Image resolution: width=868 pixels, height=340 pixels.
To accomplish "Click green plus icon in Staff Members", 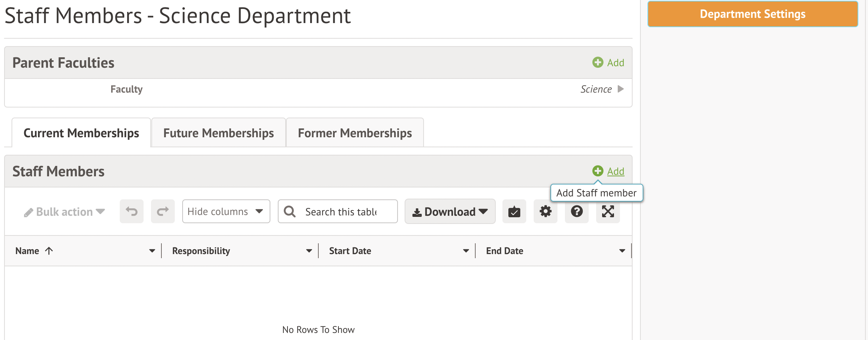I will (598, 171).
